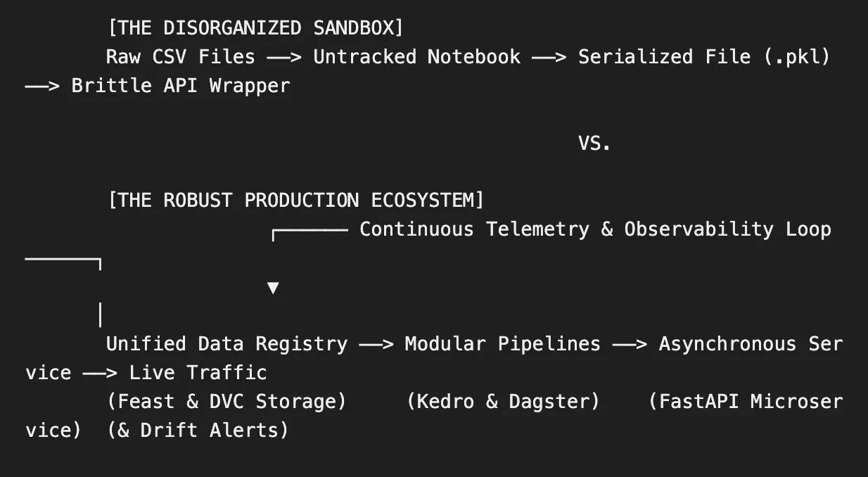Viewport: 868px width, 477px height.
Task: Select the THE DISORGANIZED SANDBOX heading
Action: (255, 28)
